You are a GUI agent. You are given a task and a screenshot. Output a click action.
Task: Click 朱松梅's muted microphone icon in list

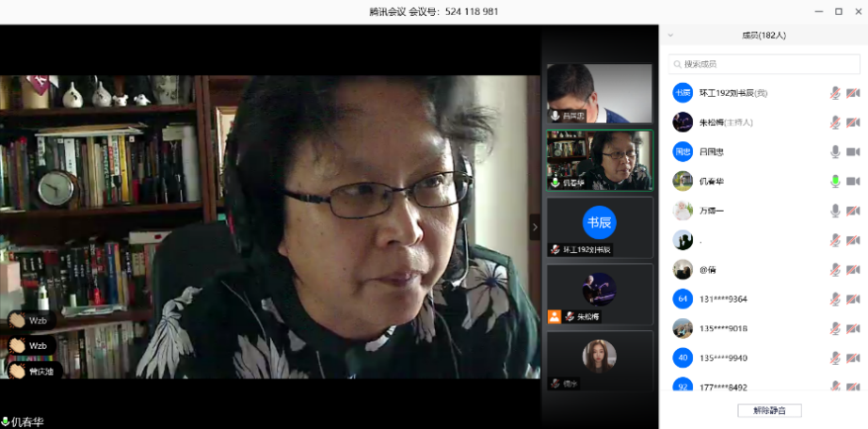pos(834,122)
